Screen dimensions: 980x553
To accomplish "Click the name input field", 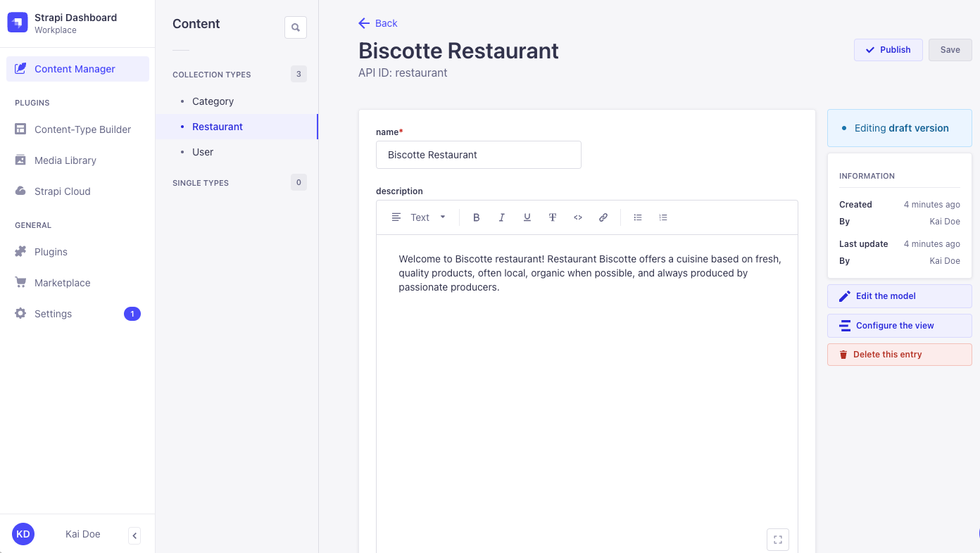I will pyautogui.click(x=478, y=155).
